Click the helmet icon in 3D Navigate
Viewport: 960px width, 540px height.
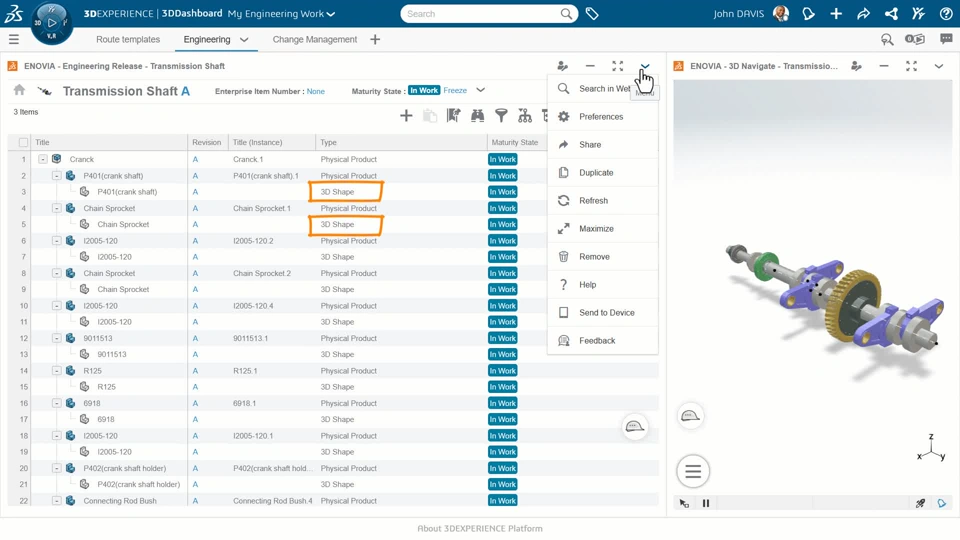[x=691, y=416]
